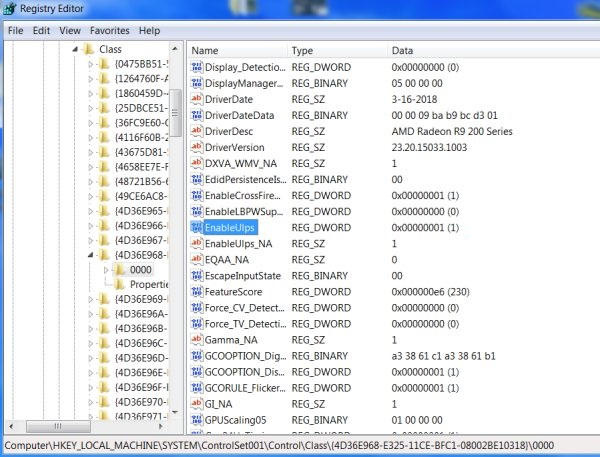Click the EnableUlps DWORD icon
Screen dimensions: 600x457
(x=196, y=228)
